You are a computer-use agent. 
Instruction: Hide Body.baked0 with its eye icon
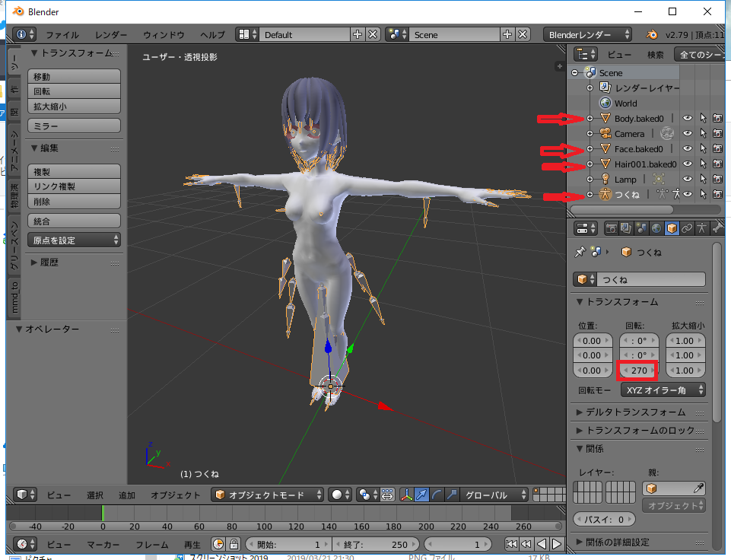[688, 119]
